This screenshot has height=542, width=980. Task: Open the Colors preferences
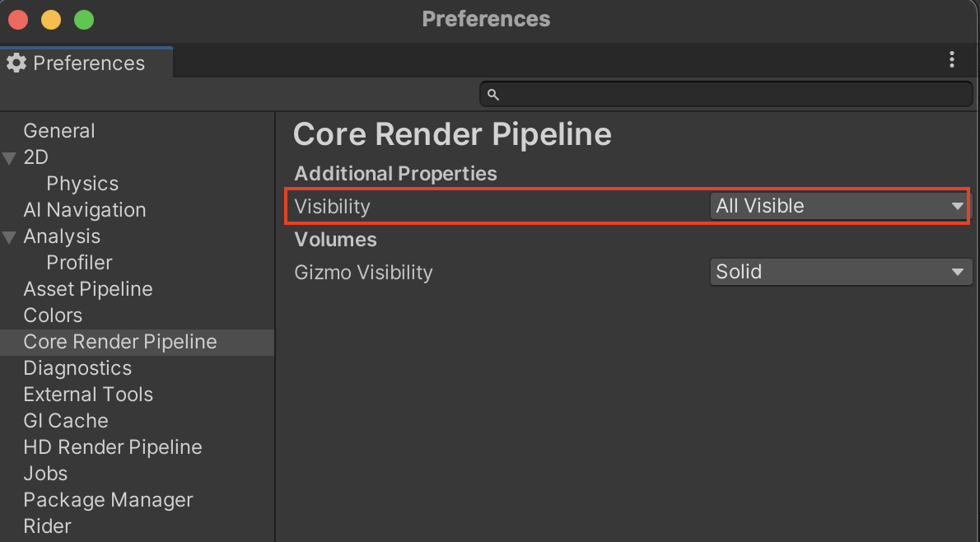click(x=53, y=315)
